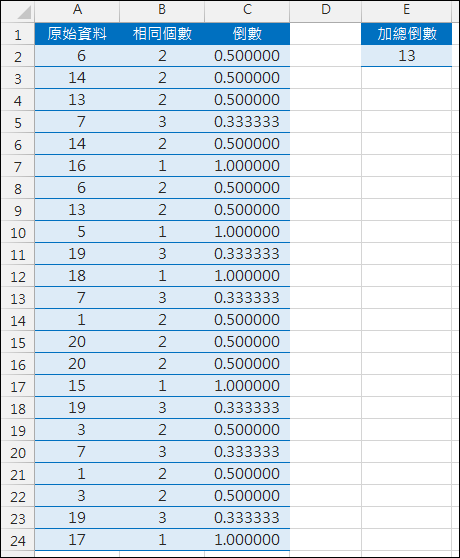
Task: Click cell A7 with value 16
Action: 77,166
